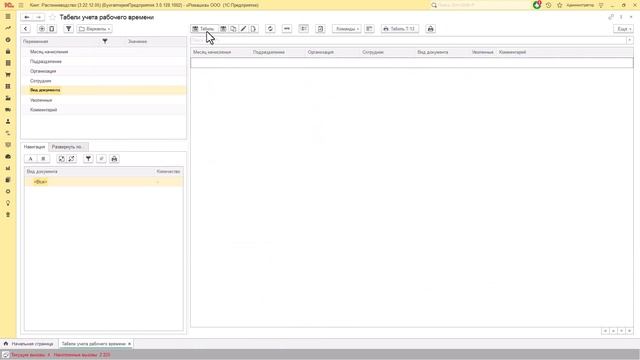
Task: Click the Администратор user label
Action: point(580,5)
